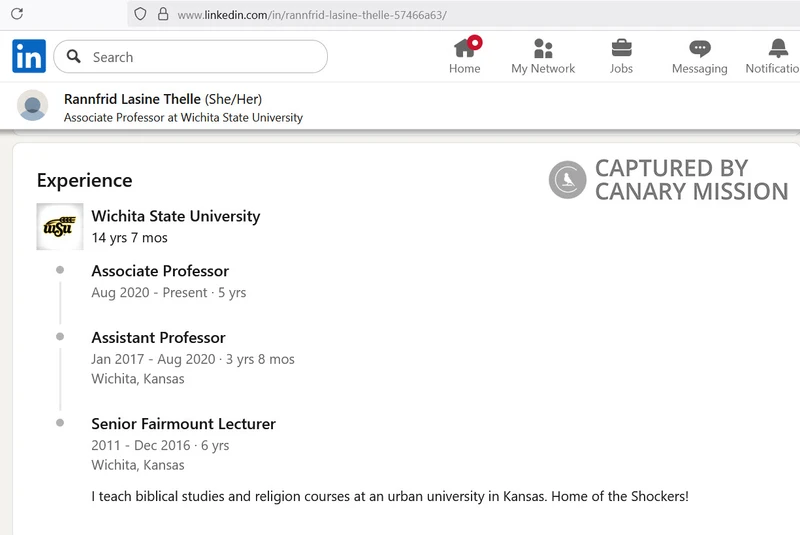Click 'Aug 2020 - Present · 5 yrs' dates
800x535 pixels.
[168, 292]
